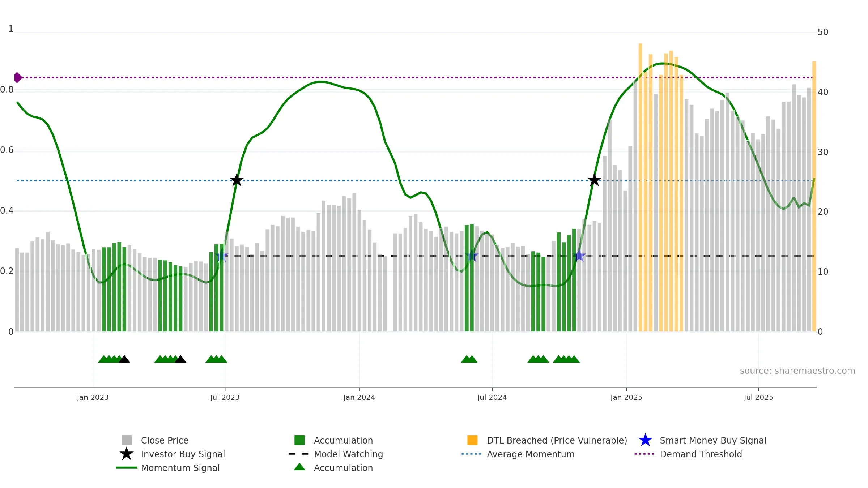Viewport: 868px width, 488px height.
Task: Open the sharemaestro.com source text
Action: (797, 371)
